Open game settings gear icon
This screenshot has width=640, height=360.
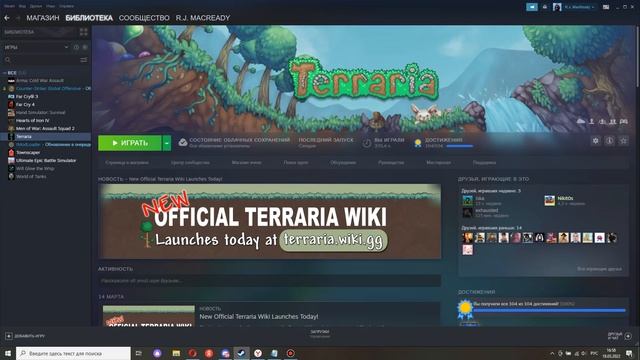pyautogui.click(x=596, y=141)
